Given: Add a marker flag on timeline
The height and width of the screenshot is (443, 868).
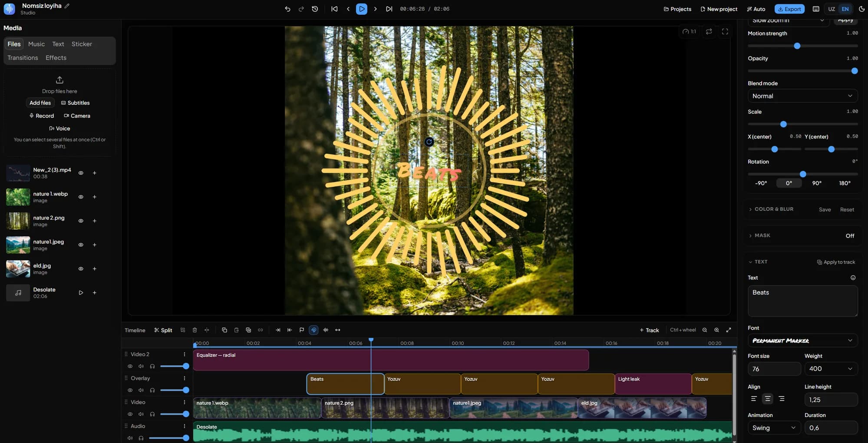Looking at the screenshot, I should point(302,330).
